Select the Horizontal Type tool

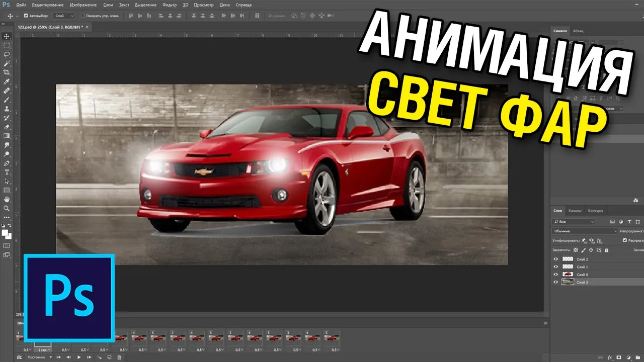point(7,171)
